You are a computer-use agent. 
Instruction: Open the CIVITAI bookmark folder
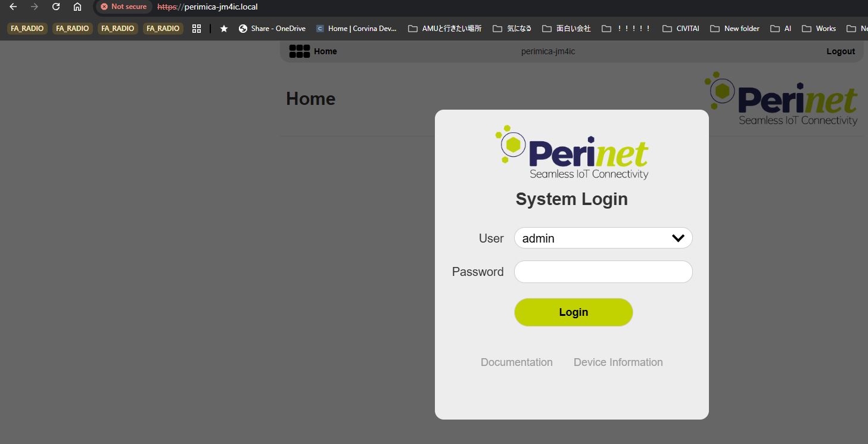pyautogui.click(x=681, y=29)
